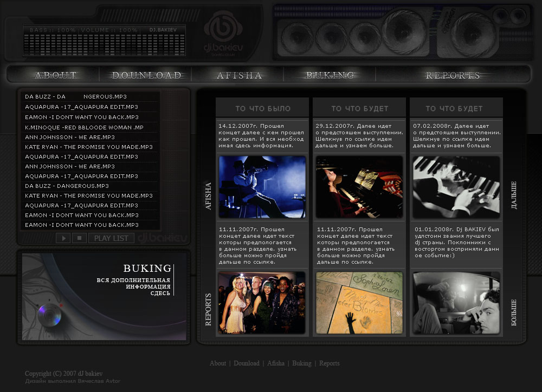The height and width of the screenshot is (392, 542).
Task: Click the dj.bakiev headphone logo in header
Action: (223, 34)
